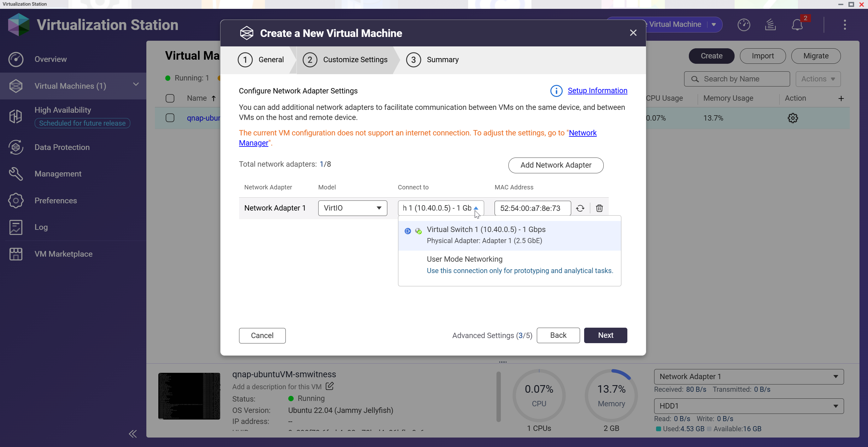This screenshot has width=868, height=447.
Task: Click the Back button
Action: tap(558, 335)
